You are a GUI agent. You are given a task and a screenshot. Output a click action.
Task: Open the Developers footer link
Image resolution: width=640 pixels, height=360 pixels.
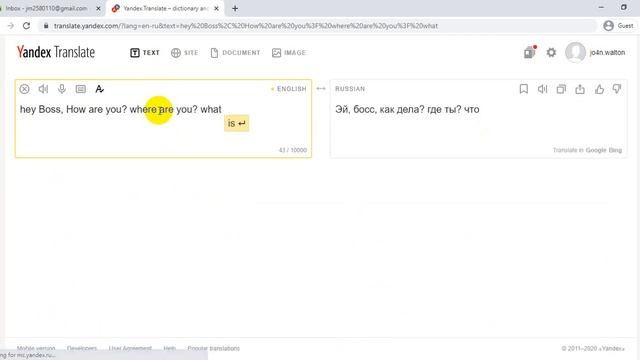click(x=82, y=348)
